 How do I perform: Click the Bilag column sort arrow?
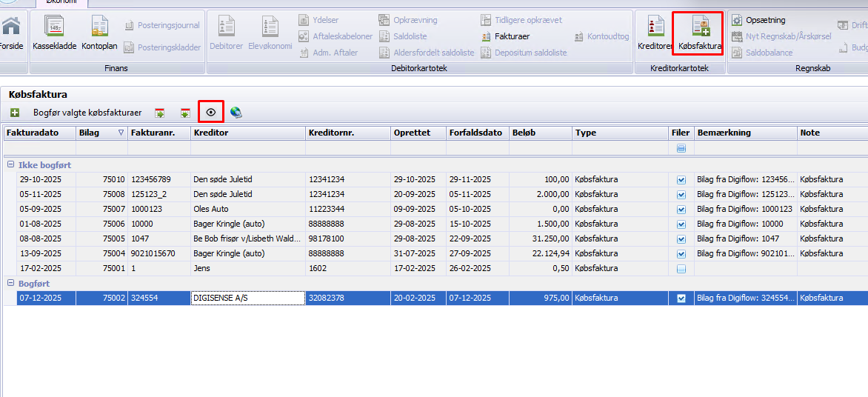pyautogui.click(x=121, y=133)
